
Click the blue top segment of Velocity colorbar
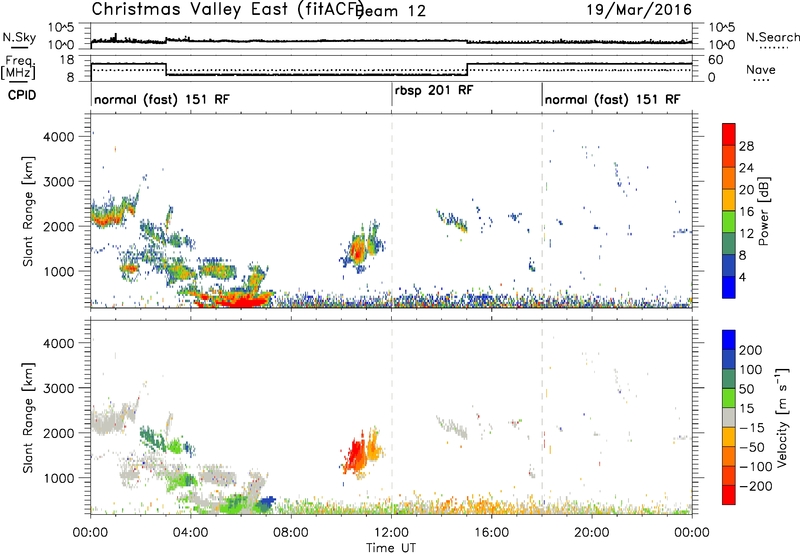[x=729, y=340]
